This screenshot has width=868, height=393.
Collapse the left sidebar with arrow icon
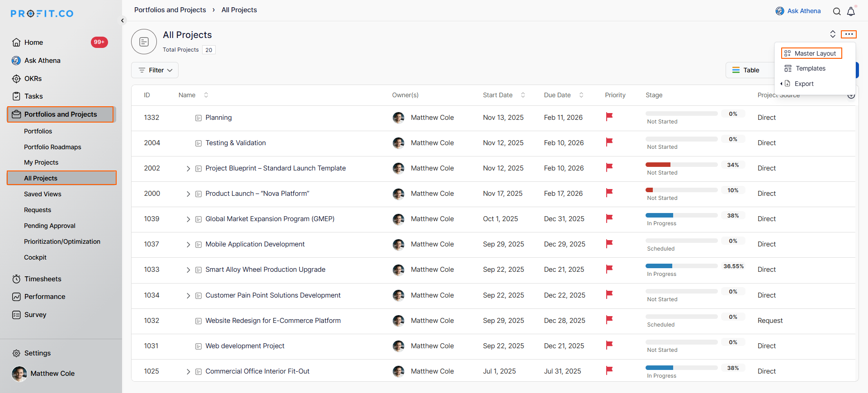coord(122,20)
